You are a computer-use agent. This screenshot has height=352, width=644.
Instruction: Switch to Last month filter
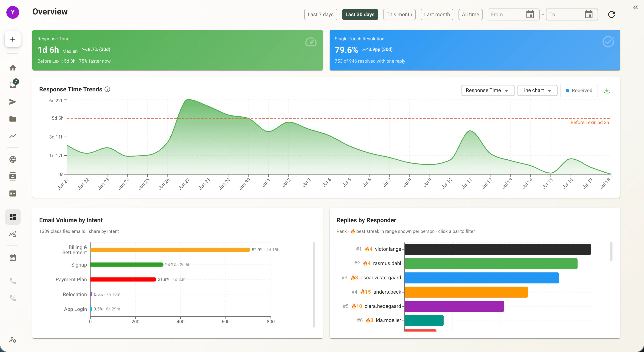point(437,14)
